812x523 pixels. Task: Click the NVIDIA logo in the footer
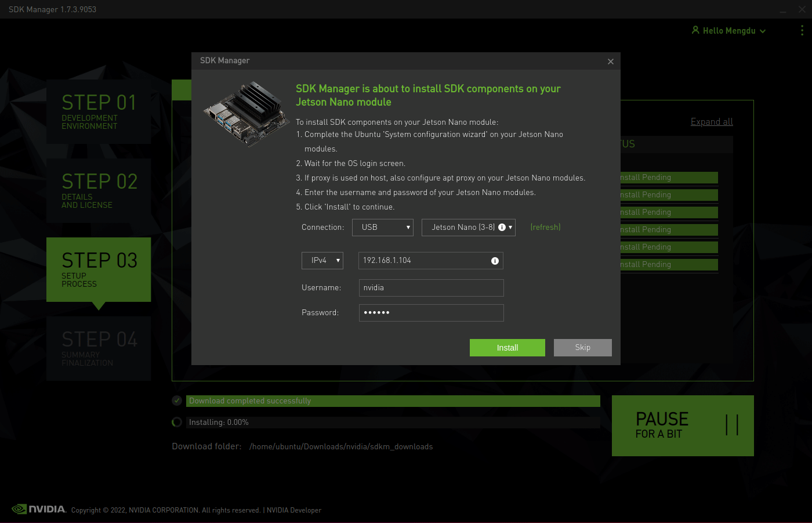(x=39, y=509)
